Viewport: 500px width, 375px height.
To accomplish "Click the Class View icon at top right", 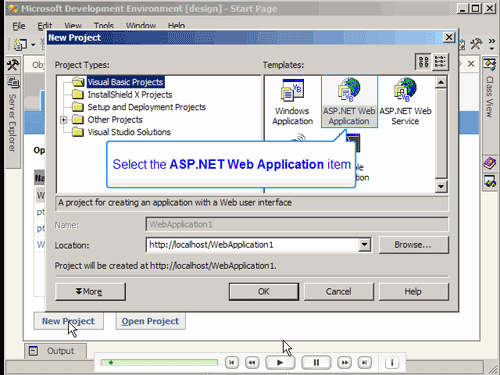I will (x=489, y=64).
